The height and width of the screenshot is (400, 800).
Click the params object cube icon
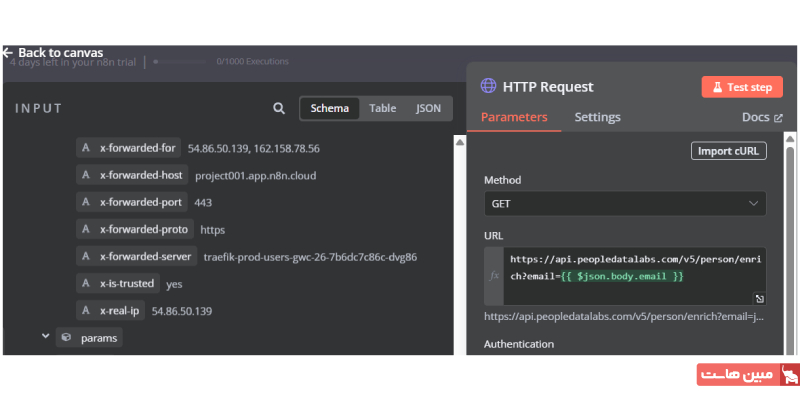pos(65,338)
